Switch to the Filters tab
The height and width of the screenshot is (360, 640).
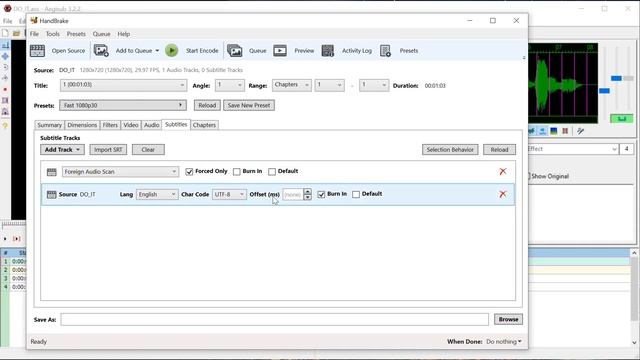click(x=110, y=125)
